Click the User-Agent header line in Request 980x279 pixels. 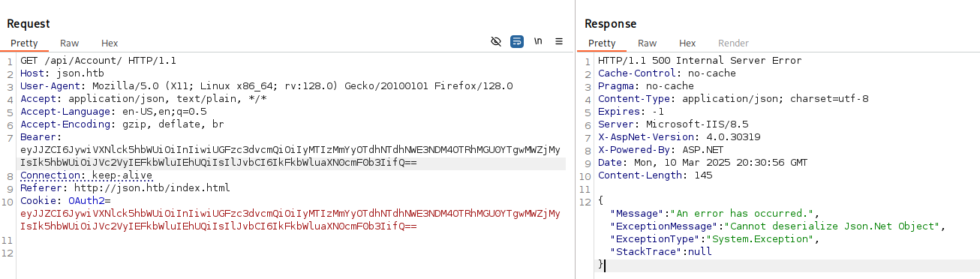(266, 86)
